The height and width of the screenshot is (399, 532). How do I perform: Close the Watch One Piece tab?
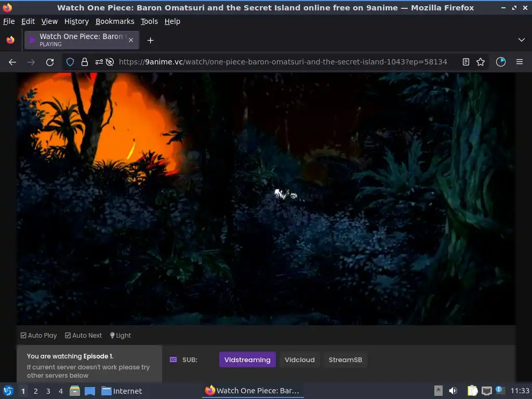(131, 40)
